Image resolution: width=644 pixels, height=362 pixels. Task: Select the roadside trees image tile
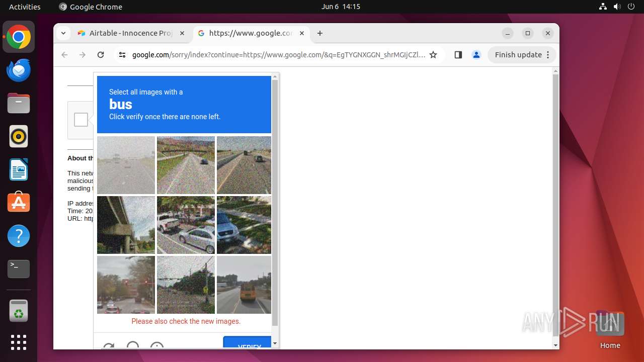pos(186,285)
